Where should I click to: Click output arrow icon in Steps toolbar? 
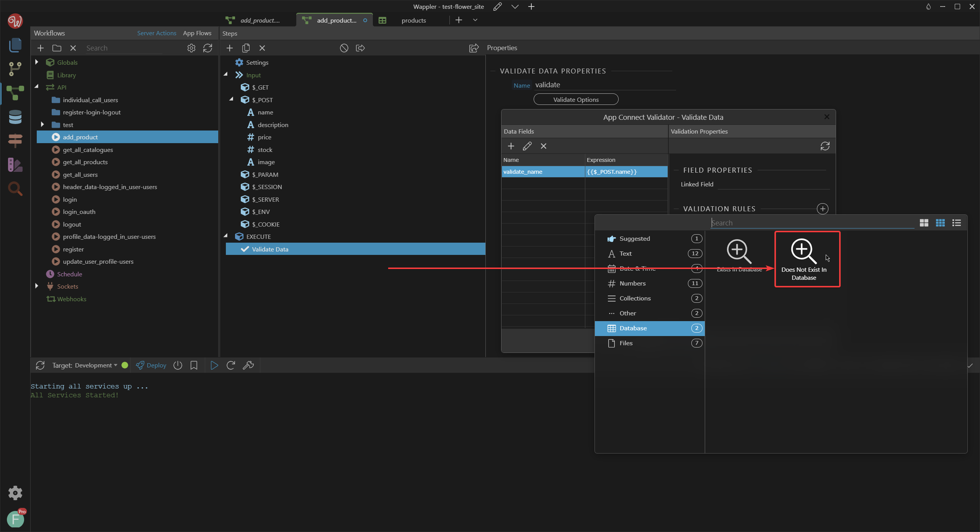pos(360,48)
